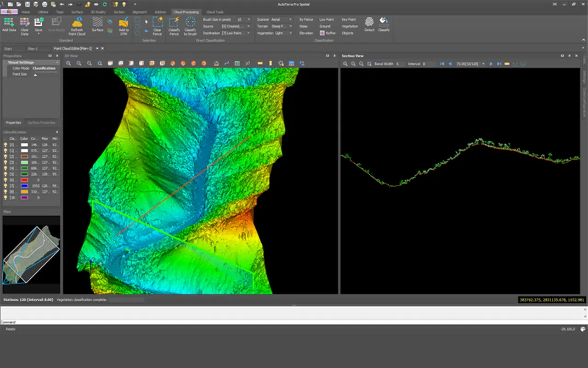Refresh Point Cloud from ribbon
Screen dimensions: 588x368
click(77, 26)
